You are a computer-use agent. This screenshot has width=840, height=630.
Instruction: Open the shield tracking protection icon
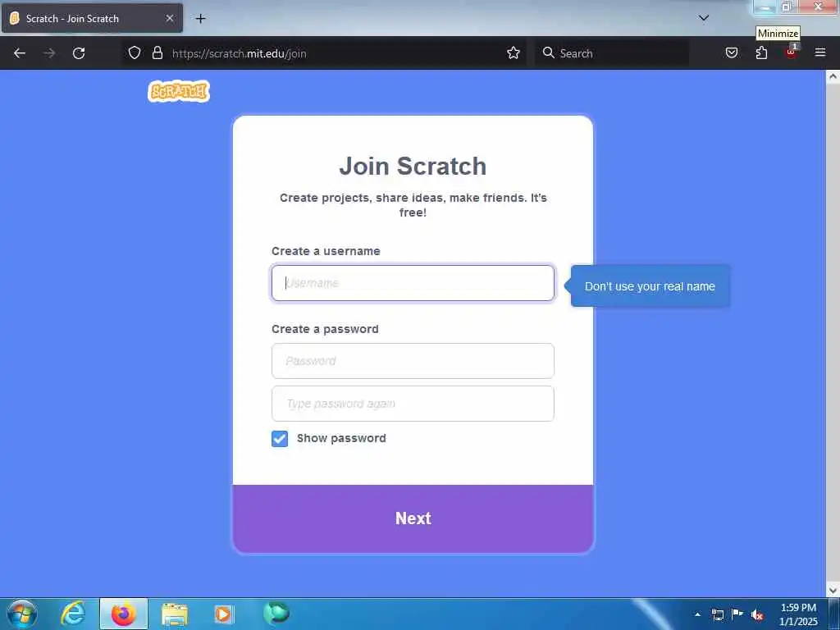click(135, 53)
